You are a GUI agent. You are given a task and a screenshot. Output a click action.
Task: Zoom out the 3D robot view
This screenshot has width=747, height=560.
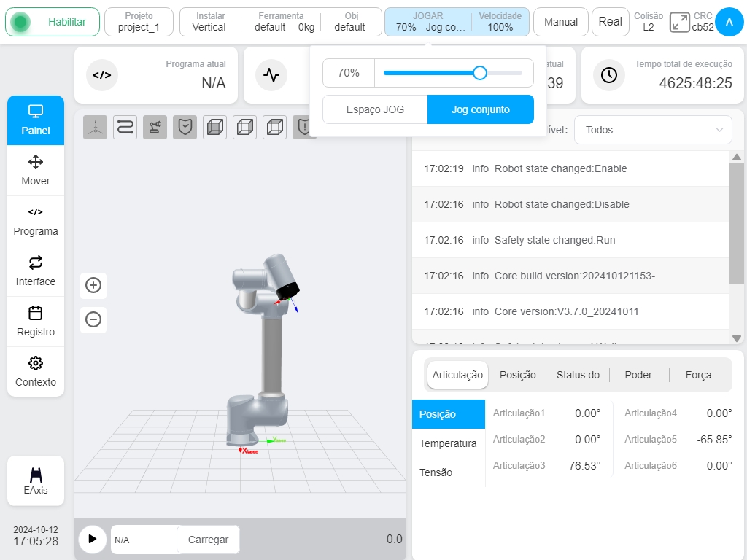[93, 319]
